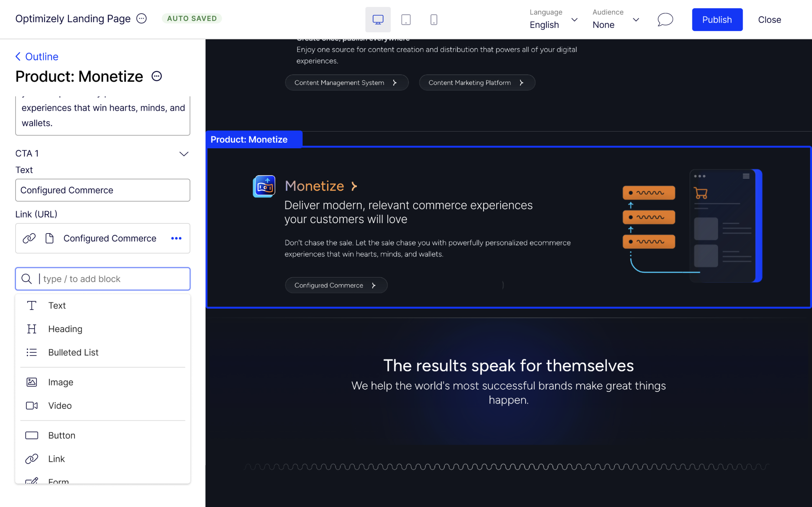Open the Language dropdown

[x=574, y=20]
